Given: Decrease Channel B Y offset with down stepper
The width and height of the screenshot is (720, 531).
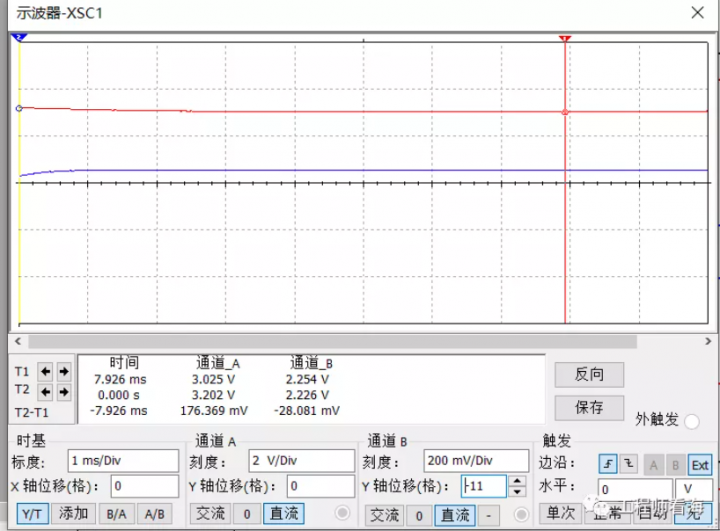Looking at the screenshot, I should [x=517, y=492].
